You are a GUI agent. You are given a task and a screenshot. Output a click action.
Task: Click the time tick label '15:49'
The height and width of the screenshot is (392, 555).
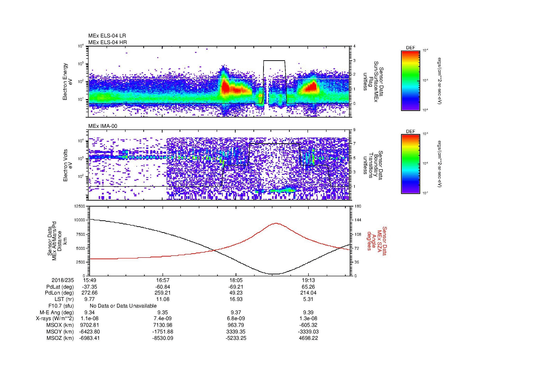tap(90, 280)
